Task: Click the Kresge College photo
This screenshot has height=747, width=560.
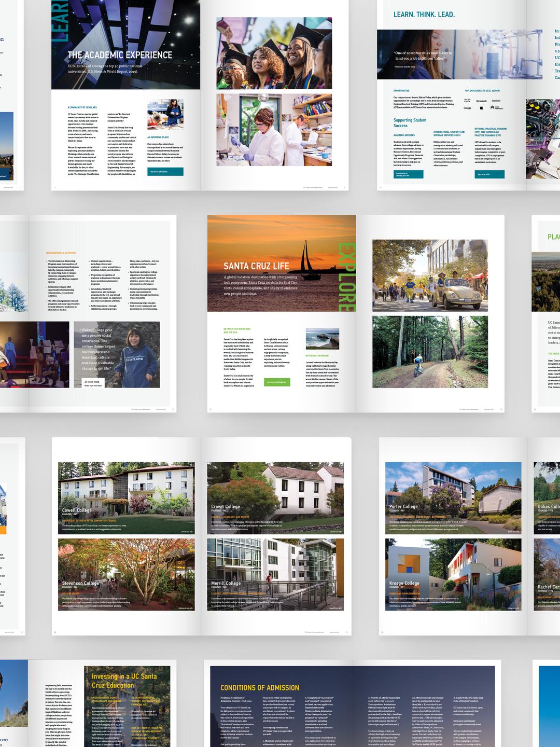Action: (453, 574)
